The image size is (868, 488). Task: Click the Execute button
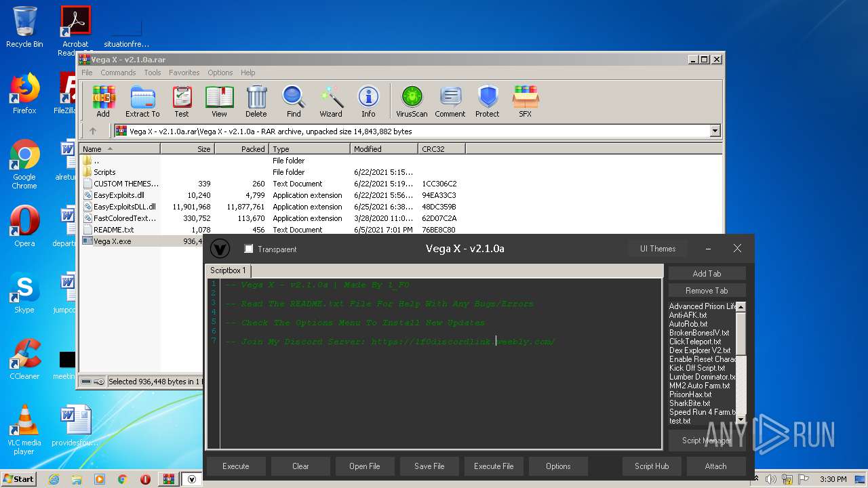(x=236, y=466)
